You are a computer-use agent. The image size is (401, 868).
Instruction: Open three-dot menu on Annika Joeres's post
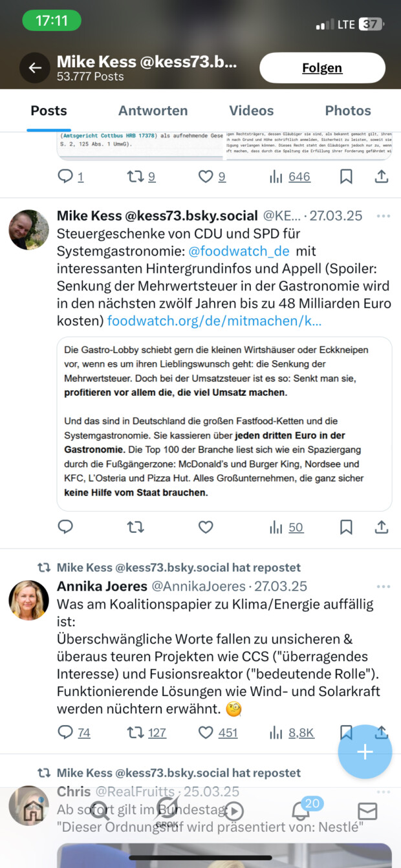click(x=384, y=587)
